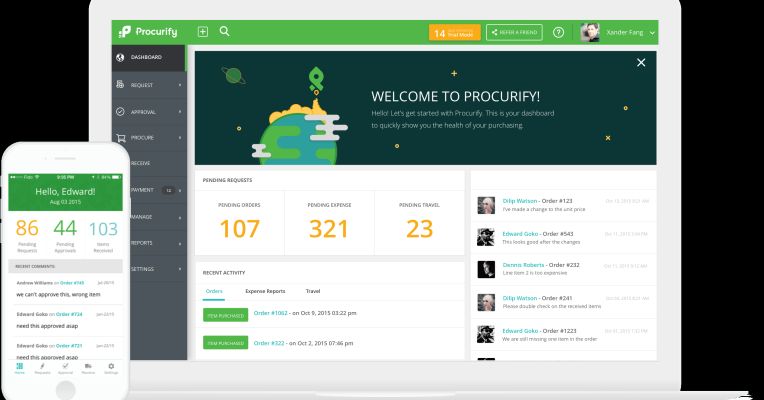
Task: Click the Pending Travel count 23
Action: tap(419, 229)
